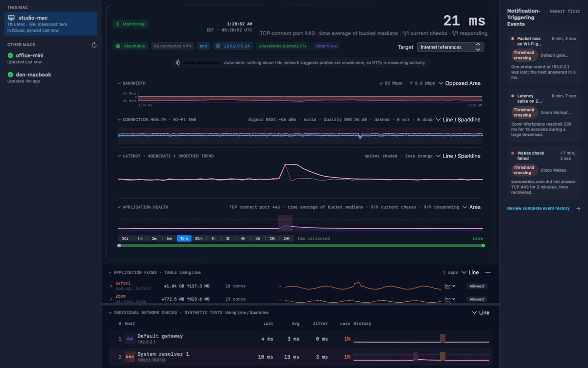Select the 2h time range
Screen dimensions: 588x368
point(228,238)
